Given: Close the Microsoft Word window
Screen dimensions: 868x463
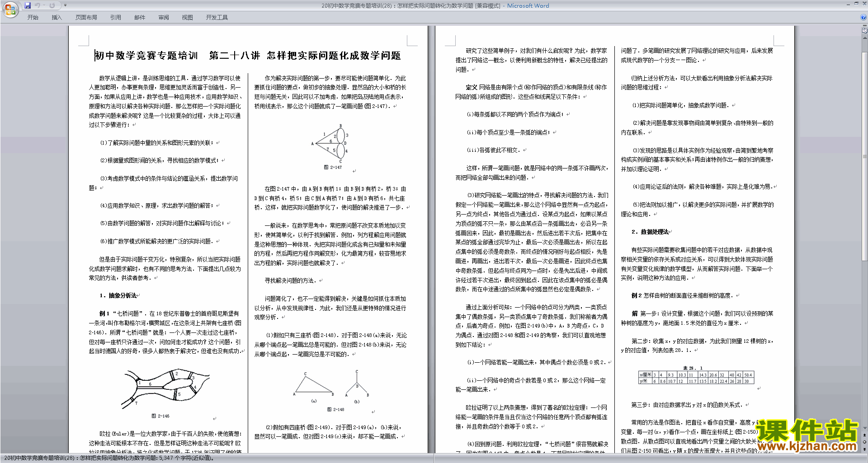Looking at the screenshot, I should [x=864, y=4].
